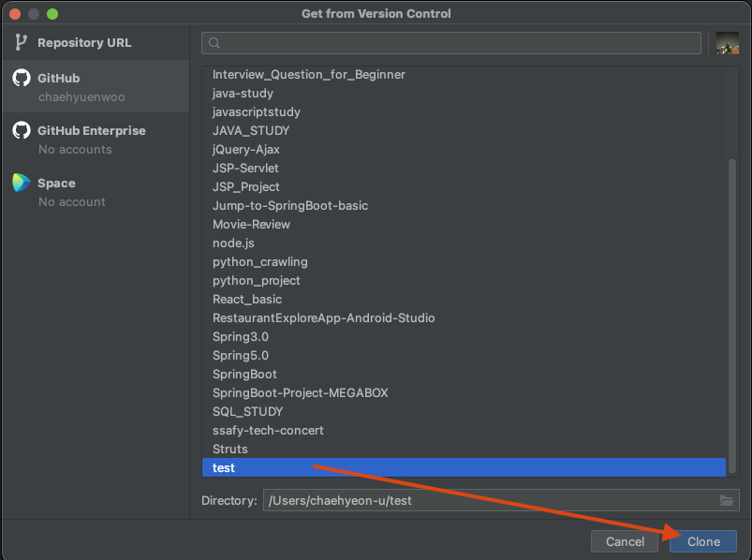Select Interview_Question_for_Beginner repository
Screen dimensions: 752x560
click(x=464, y=74)
